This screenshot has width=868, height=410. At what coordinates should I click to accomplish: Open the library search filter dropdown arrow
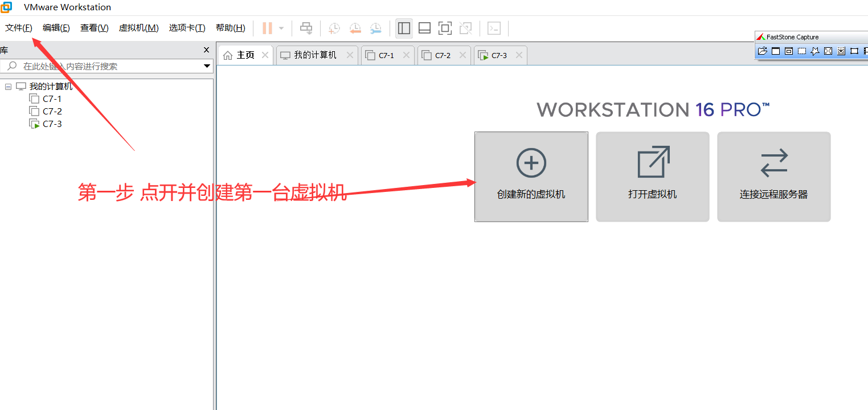(x=207, y=67)
